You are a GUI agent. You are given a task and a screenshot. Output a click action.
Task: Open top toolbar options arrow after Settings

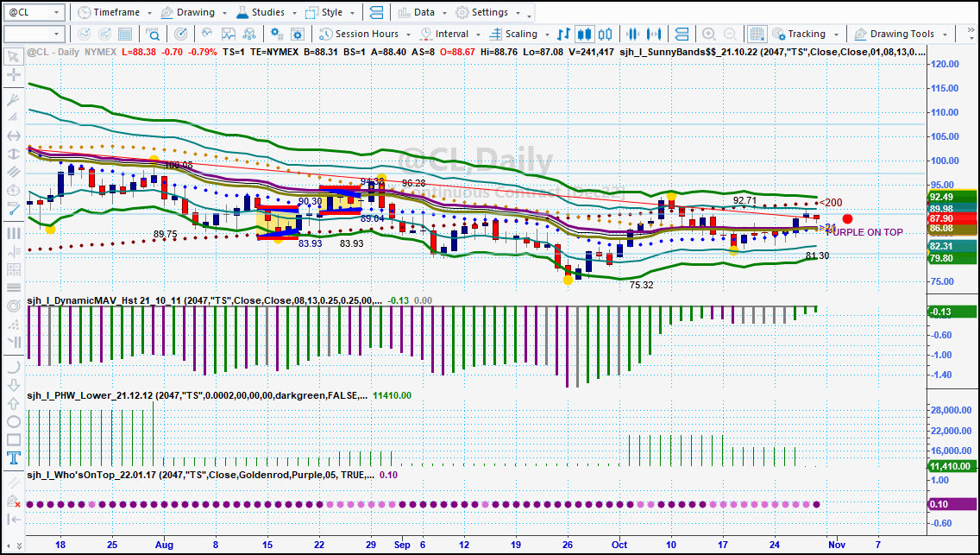pyautogui.click(x=530, y=15)
